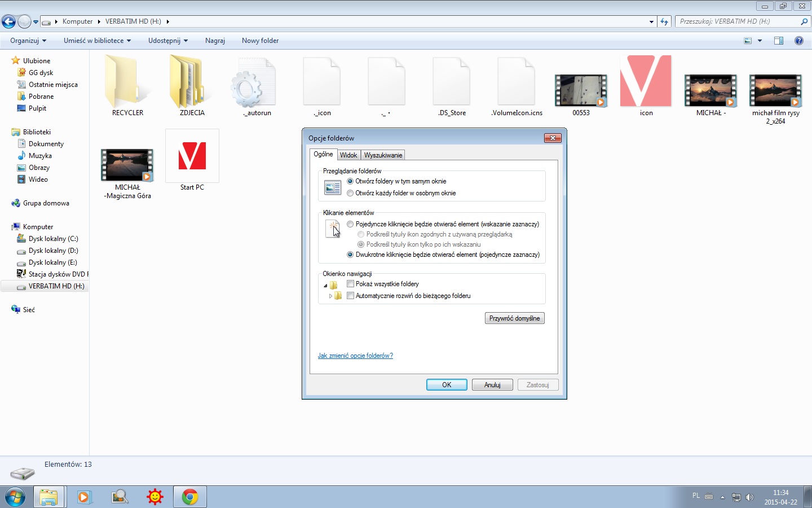Open Windows Media Player from taskbar
This screenshot has width=812, height=508.
tap(84, 497)
